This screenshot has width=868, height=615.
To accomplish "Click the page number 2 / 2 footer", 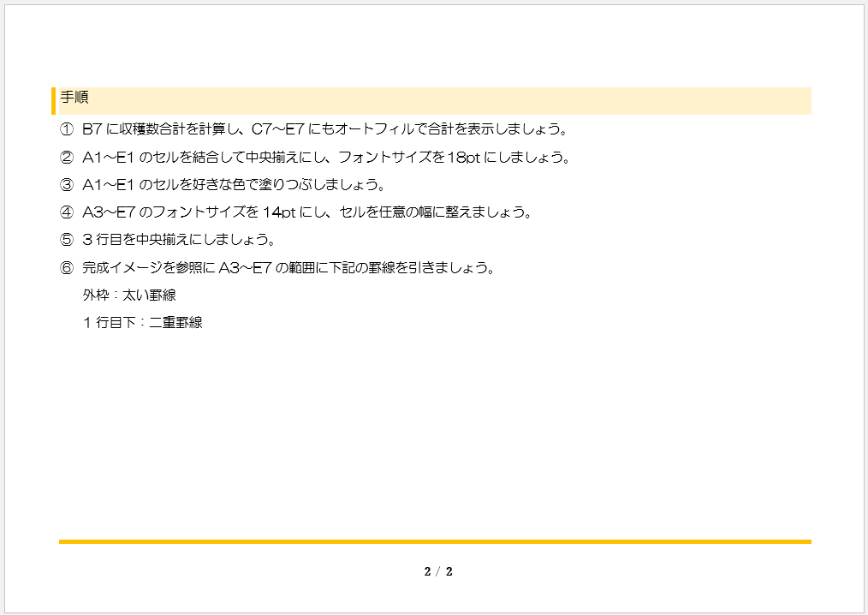I will pyautogui.click(x=438, y=572).
